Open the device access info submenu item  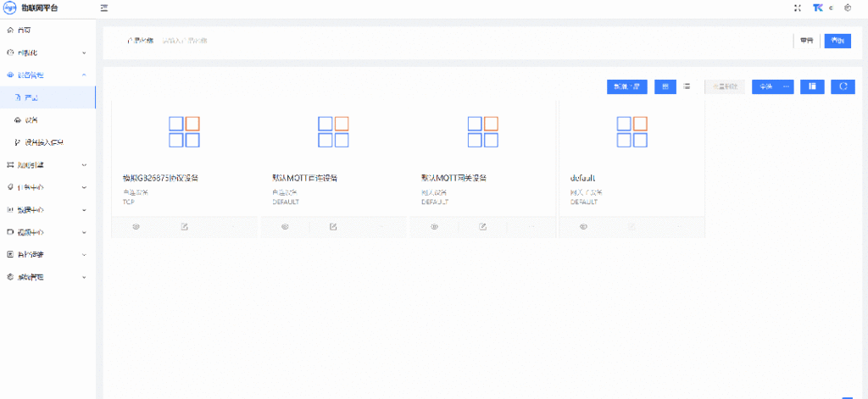click(47, 142)
